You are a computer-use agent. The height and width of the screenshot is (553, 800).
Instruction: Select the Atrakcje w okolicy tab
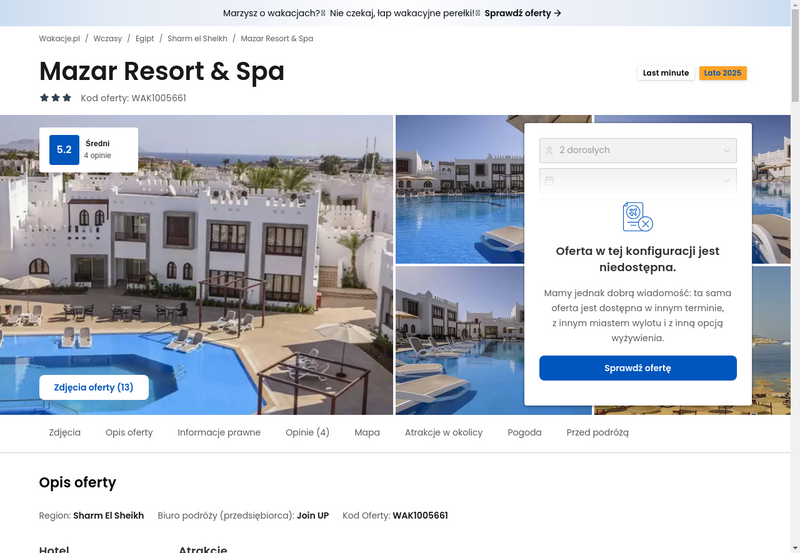[x=444, y=433]
